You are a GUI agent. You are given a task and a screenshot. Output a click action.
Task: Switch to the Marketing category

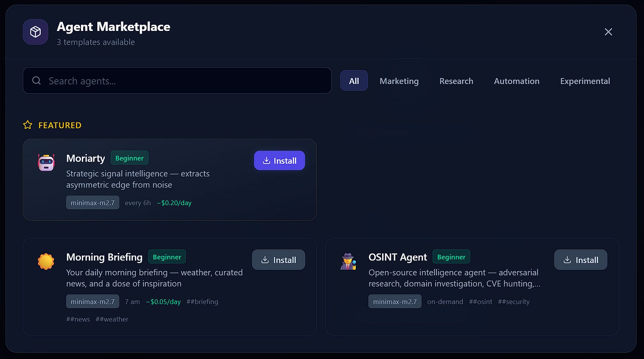pos(399,81)
